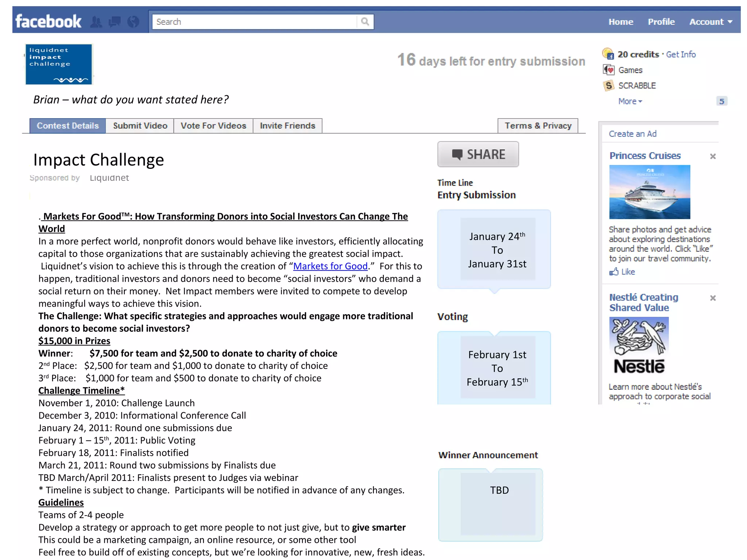747x560 pixels.
Task: Open the SCRABBLE app icon
Action: 608,86
